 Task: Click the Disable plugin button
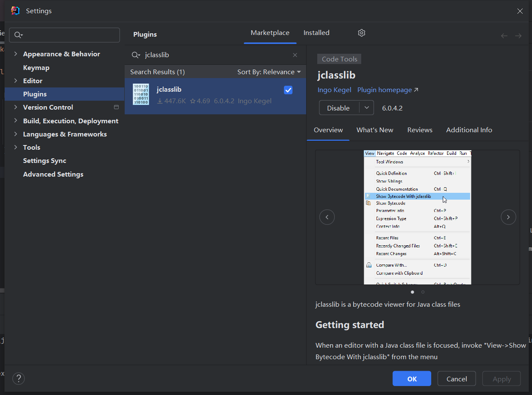[x=339, y=108]
